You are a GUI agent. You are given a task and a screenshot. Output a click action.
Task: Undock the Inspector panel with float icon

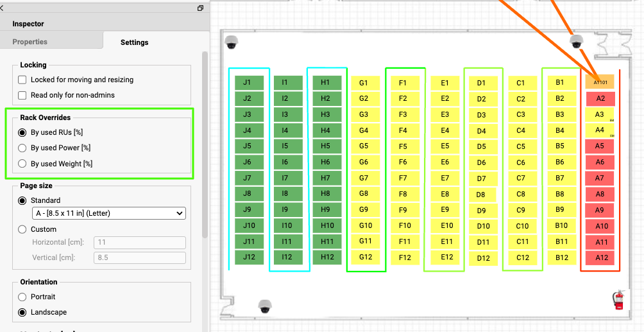pos(200,8)
